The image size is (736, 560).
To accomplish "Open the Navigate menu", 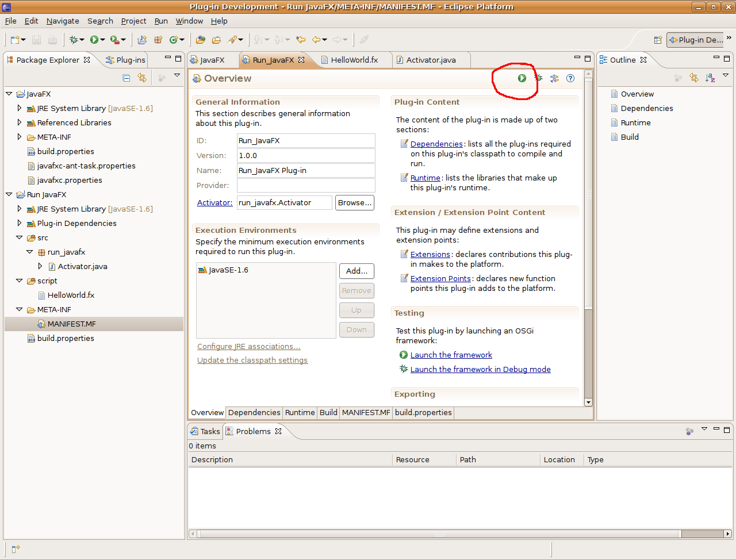I will [x=63, y=21].
